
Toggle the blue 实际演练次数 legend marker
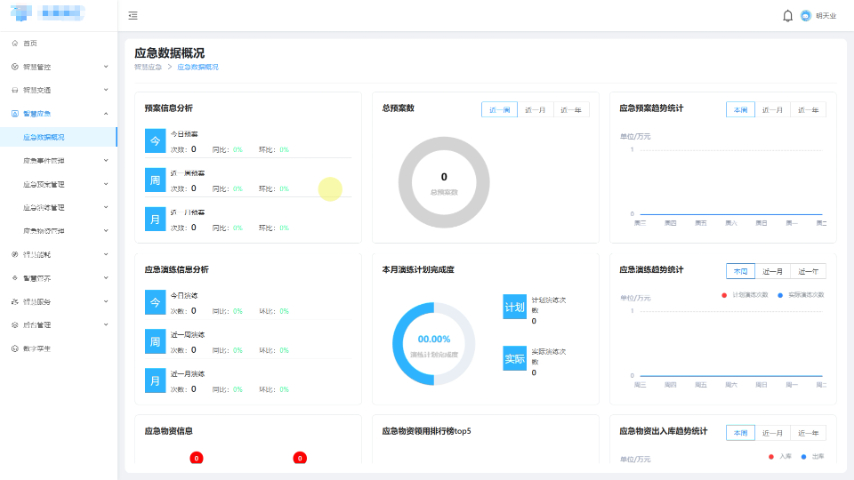point(780,295)
